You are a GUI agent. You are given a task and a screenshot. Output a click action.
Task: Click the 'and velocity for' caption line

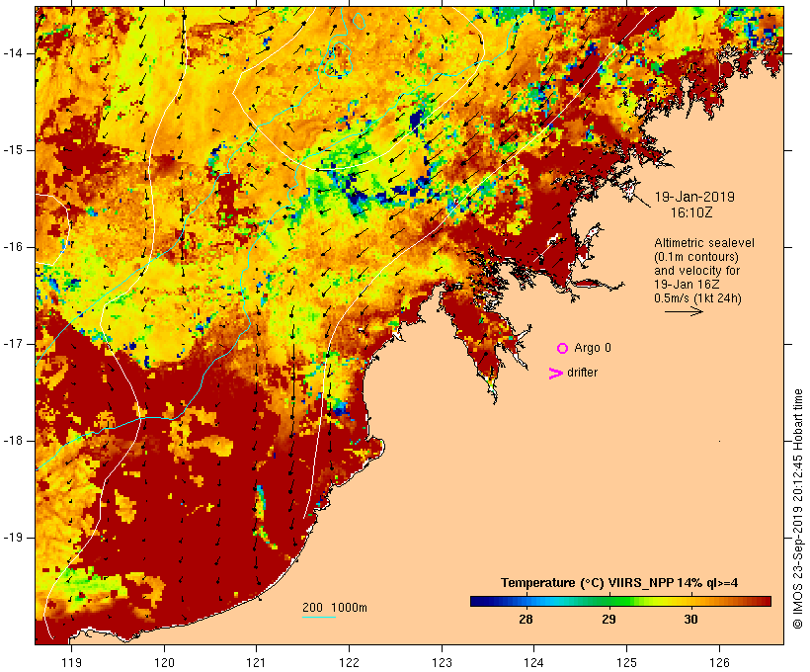(696, 271)
